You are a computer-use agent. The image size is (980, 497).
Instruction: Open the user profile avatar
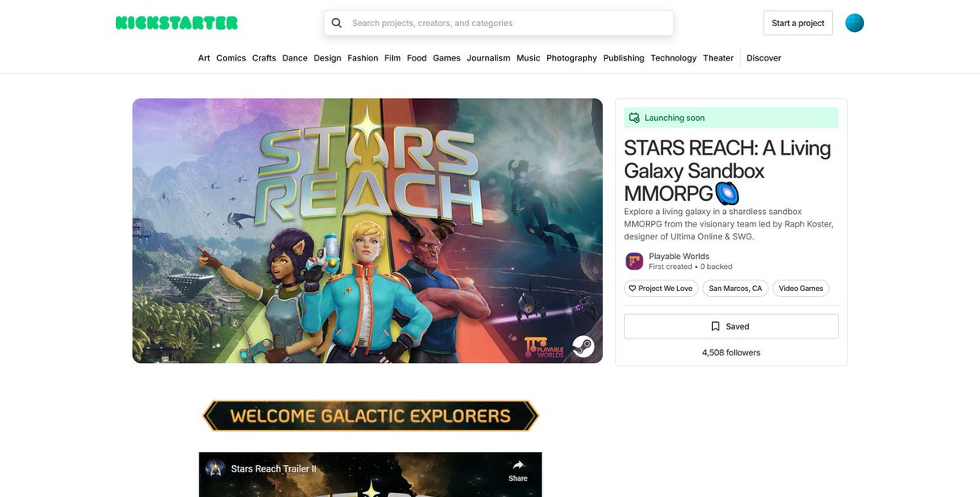click(854, 23)
